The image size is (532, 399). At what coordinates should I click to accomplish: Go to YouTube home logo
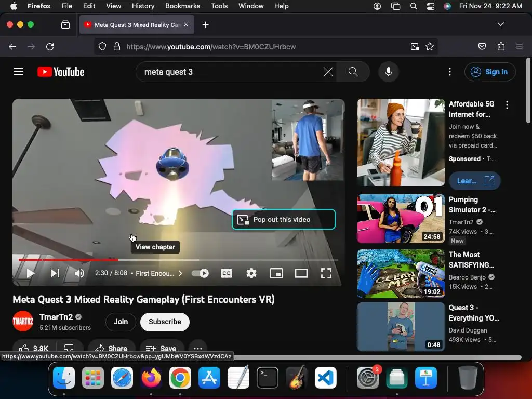[x=61, y=72]
